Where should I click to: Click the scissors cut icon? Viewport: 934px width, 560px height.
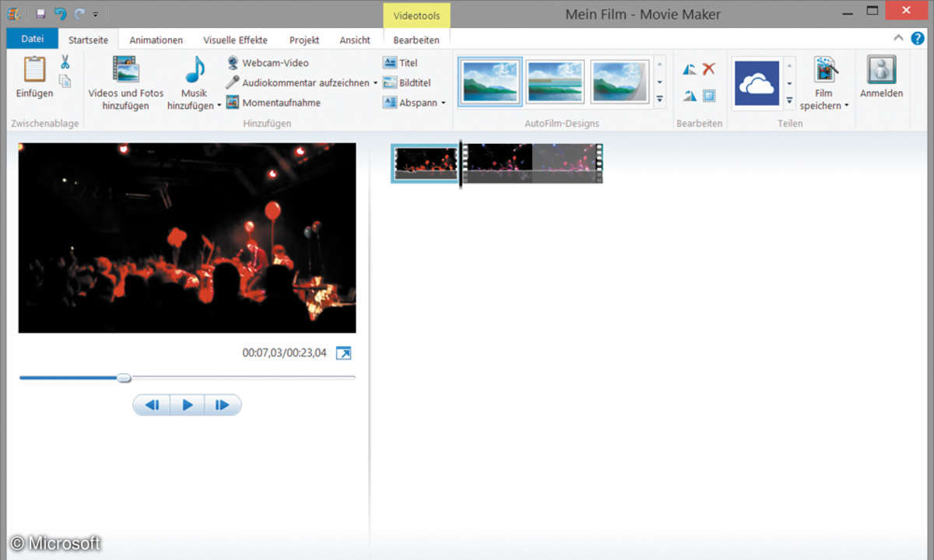coord(65,63)
